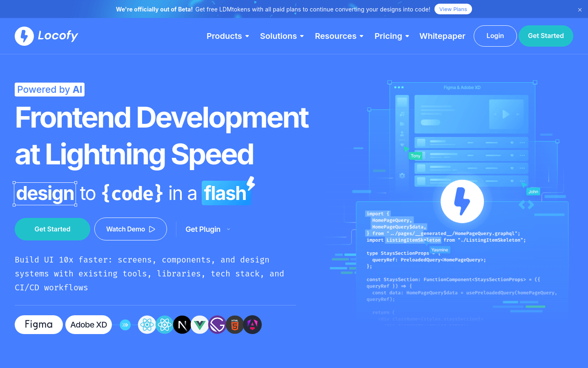Screen dimensions: 588x368
Task: Expand the Products dropdown arrow
Action: coord(247,36)
